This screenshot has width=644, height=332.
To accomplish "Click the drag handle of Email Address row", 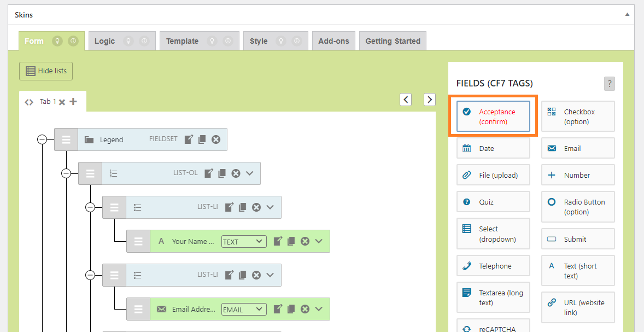I will pyautogui.click(x=138, y=309).
